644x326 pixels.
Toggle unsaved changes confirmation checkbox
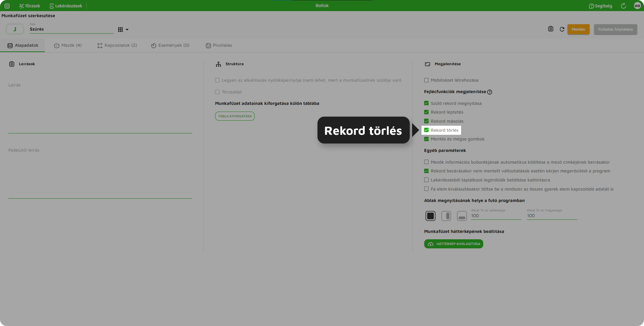[x=426, y=171]
